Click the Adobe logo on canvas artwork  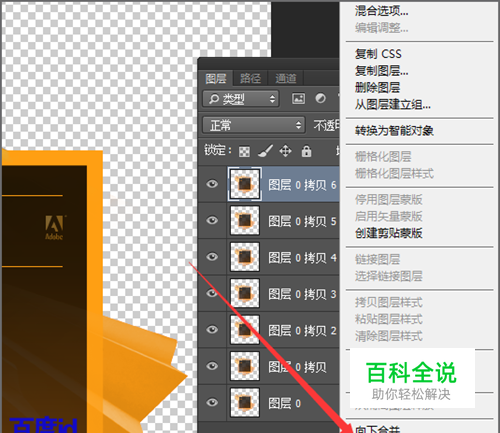[x=54, y=227]
